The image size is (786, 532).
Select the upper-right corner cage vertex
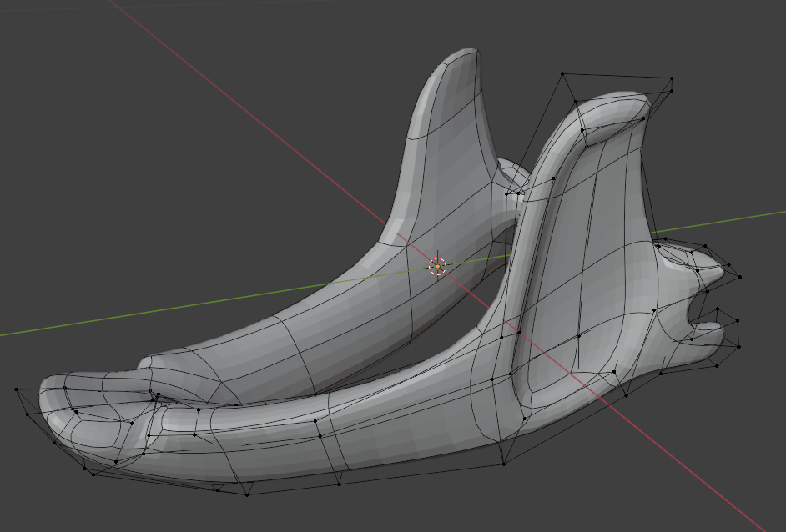pos(672,78)
